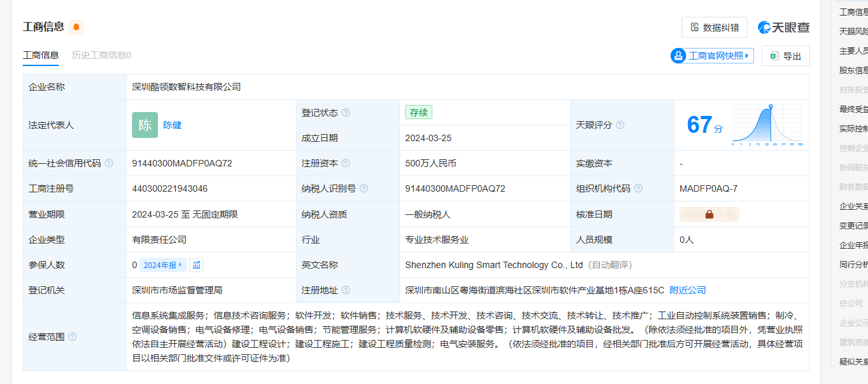This screenshot has height=384, width=868.
Task: Click the 数据纠错 button
Action: click(x=714, y=27)
